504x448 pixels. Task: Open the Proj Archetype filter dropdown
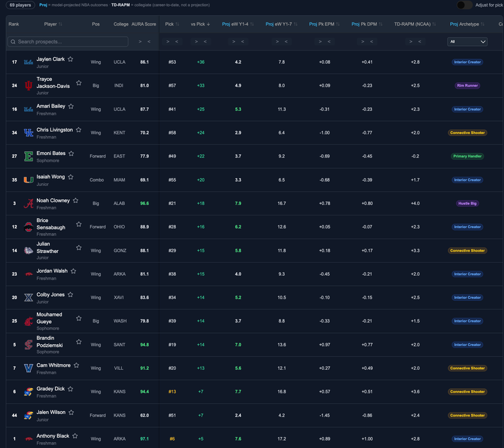pos(467,41)
